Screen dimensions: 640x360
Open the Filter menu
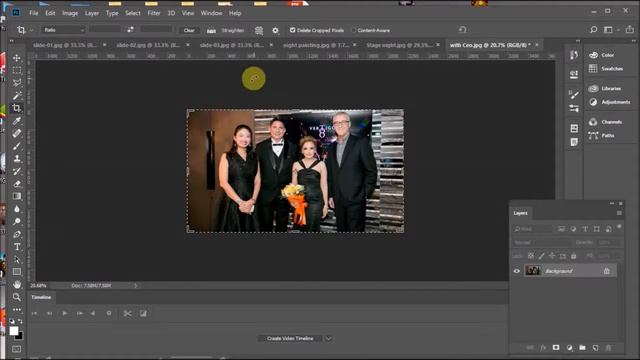[153, 13]
